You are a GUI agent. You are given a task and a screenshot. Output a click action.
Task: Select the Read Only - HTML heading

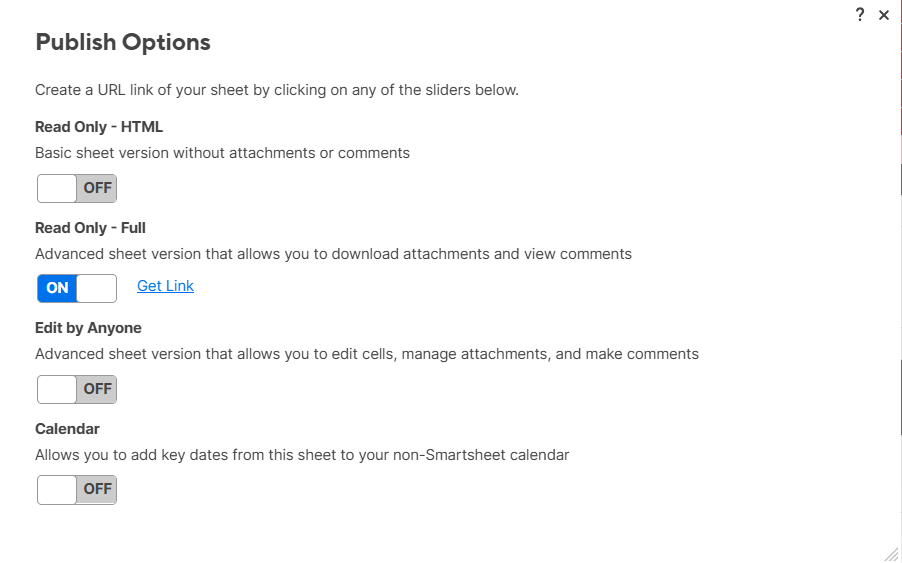point(99,127)
